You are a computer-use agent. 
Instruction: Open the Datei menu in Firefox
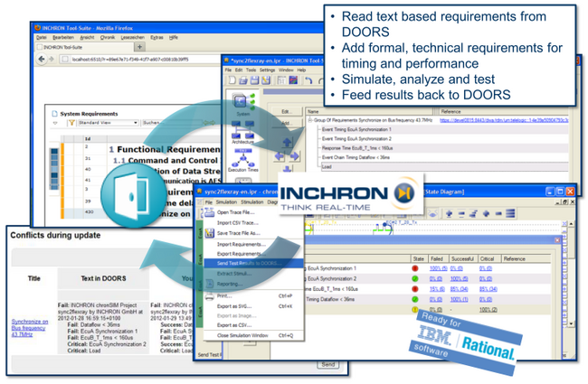tap(42, 37)
